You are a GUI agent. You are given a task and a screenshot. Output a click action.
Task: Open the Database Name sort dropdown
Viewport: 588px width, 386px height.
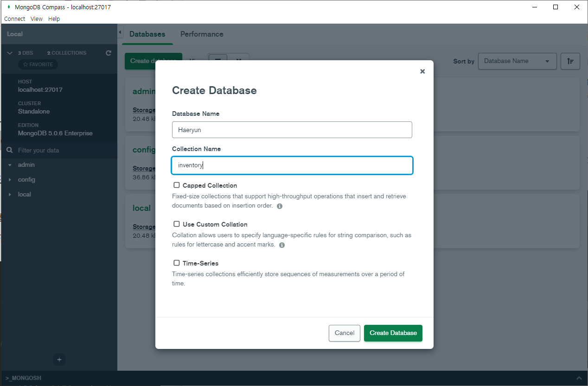(518, 61)
